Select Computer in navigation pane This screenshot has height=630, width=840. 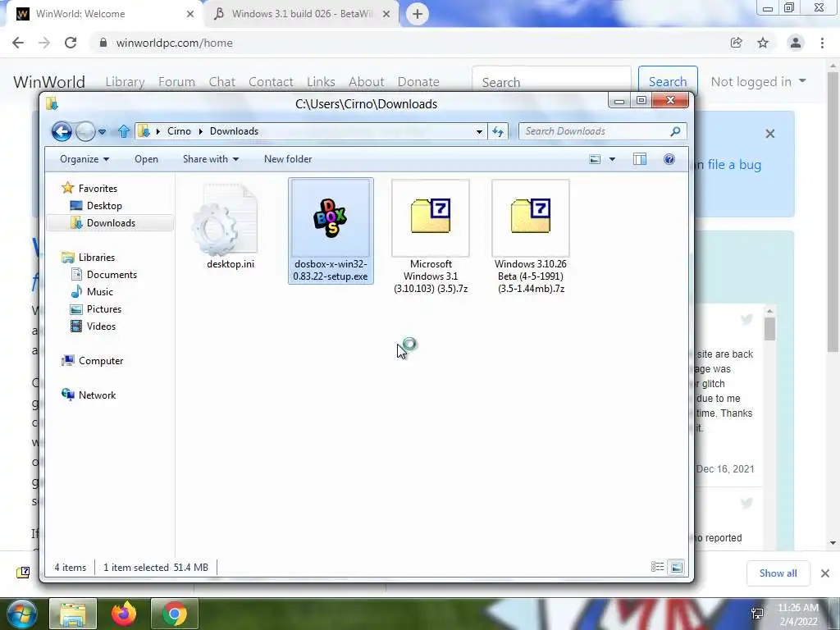[101, 361]
